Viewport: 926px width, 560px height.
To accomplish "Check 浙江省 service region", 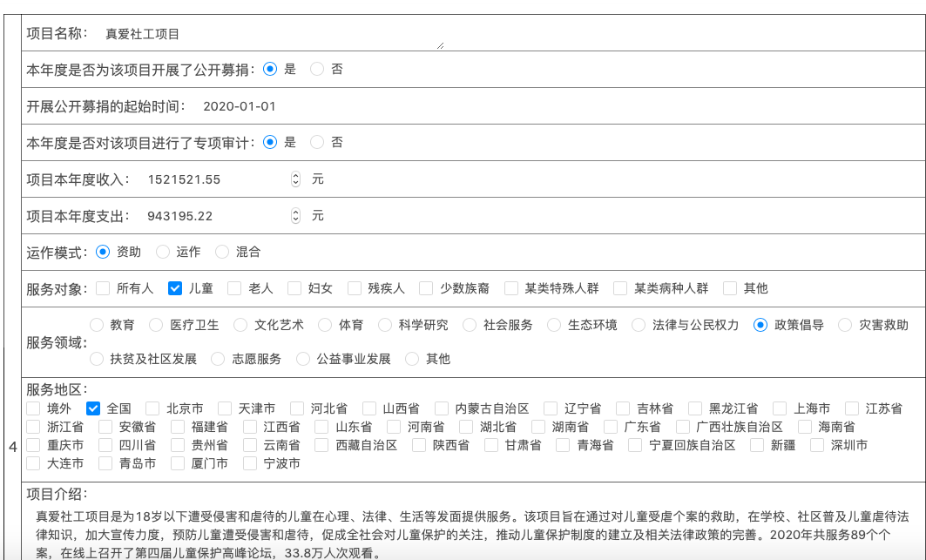I will [33, 427].
